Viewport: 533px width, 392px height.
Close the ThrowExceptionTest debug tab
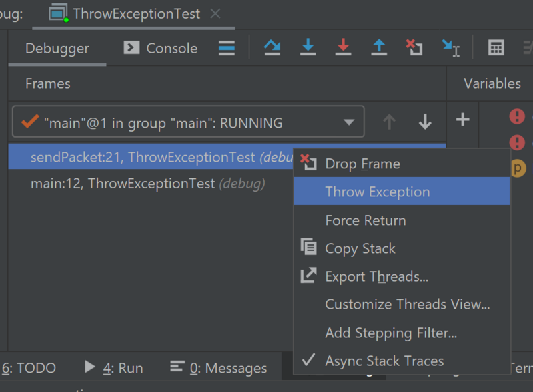(215, 13)
